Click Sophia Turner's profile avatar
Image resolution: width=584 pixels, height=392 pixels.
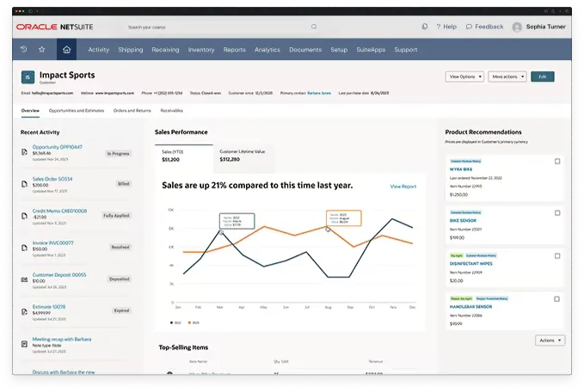(x=518, y=27)
